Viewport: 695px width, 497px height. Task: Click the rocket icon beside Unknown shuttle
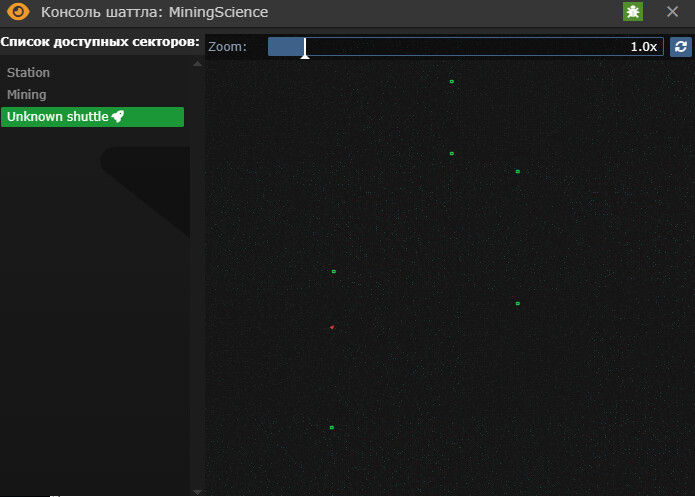pos(117,117)
